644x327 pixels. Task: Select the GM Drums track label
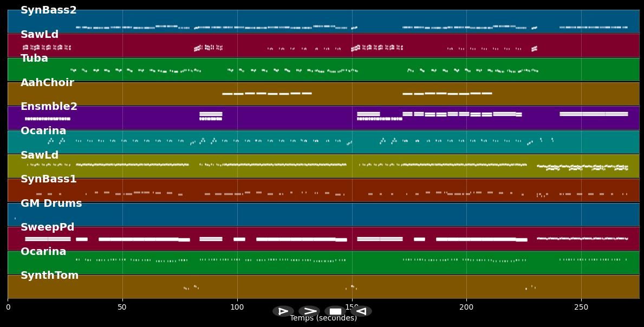coord(51,204)
